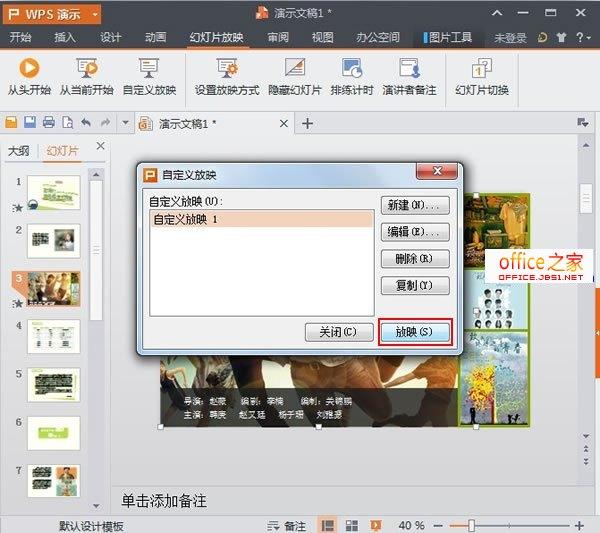Click the 隐藏幻灯片 hide slide icon
This screenshot has width=600, height=533.
click(294, 69)
